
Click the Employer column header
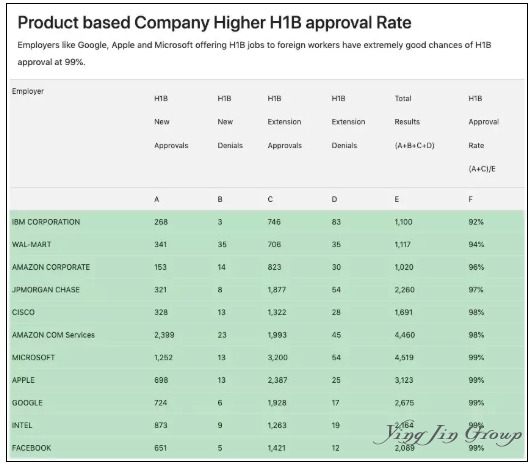(x=28, y=91)
